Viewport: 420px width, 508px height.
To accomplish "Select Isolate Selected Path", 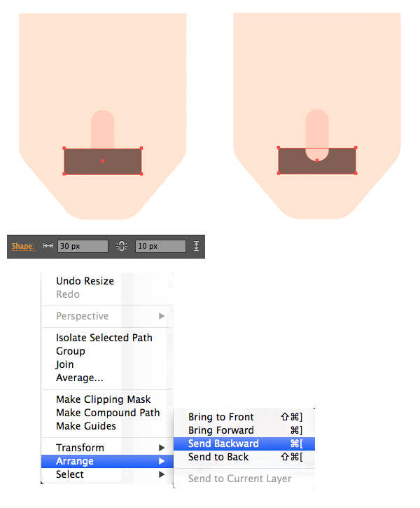I will coord(104,338).
